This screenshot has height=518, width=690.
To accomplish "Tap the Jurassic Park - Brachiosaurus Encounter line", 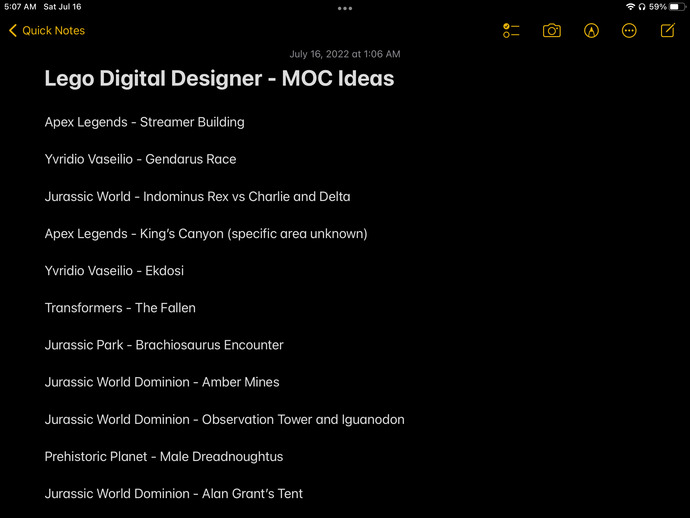I will [164, 345].
